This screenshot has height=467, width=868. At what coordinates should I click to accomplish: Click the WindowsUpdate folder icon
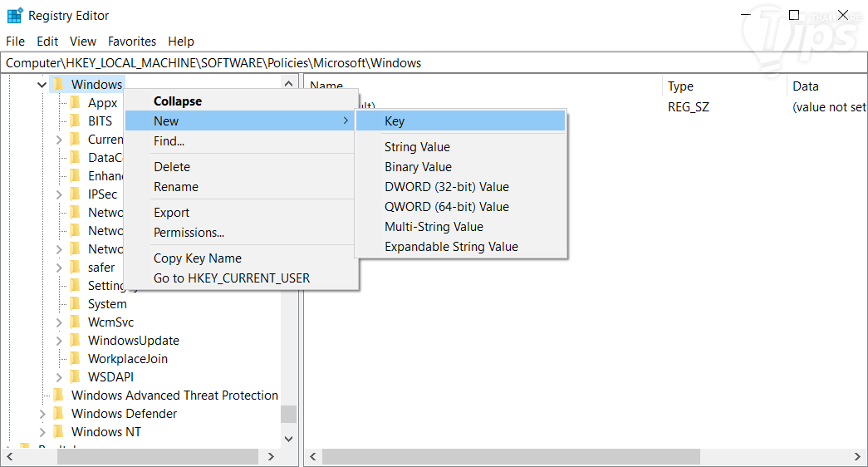coord(76,340)
